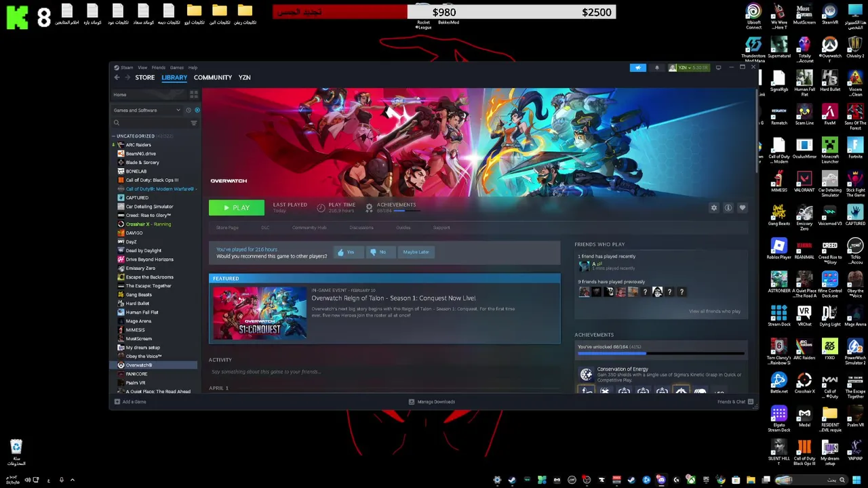This screenshot has width=868, height=488.
Task: Switch library to grid collections view
Action: coord(194,94)
